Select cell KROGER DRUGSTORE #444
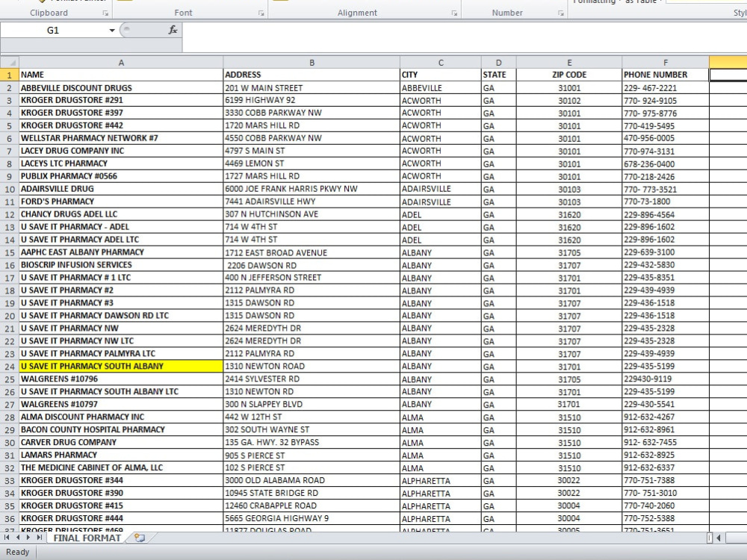 121,518
